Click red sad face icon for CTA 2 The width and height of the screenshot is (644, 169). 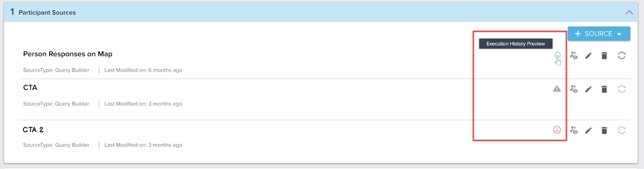(557, 129)
